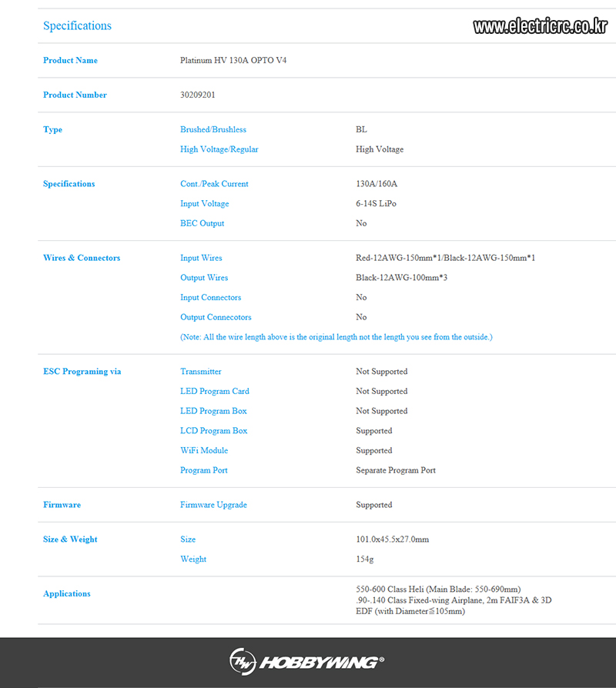Select the 'Black-12AWG-100mm*3' value

[401, 278]
